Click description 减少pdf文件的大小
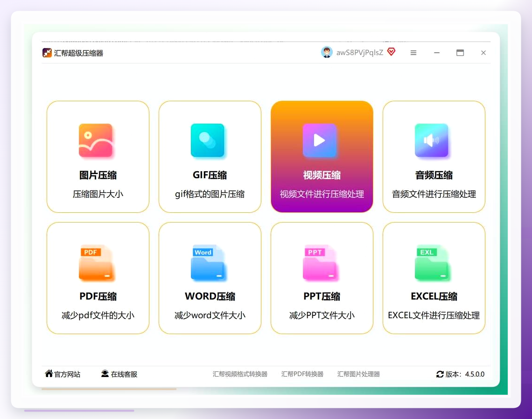 (x=98, y=315)
